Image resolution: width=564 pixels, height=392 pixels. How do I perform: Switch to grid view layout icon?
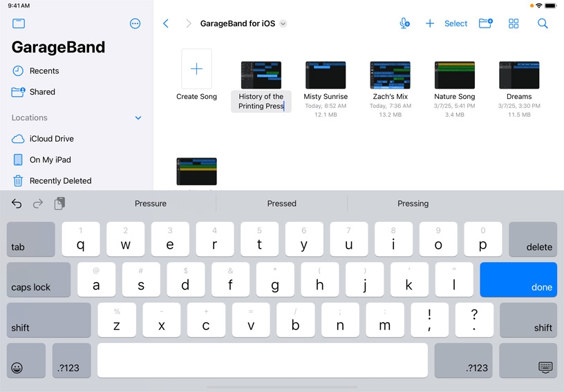coord(514,24)
